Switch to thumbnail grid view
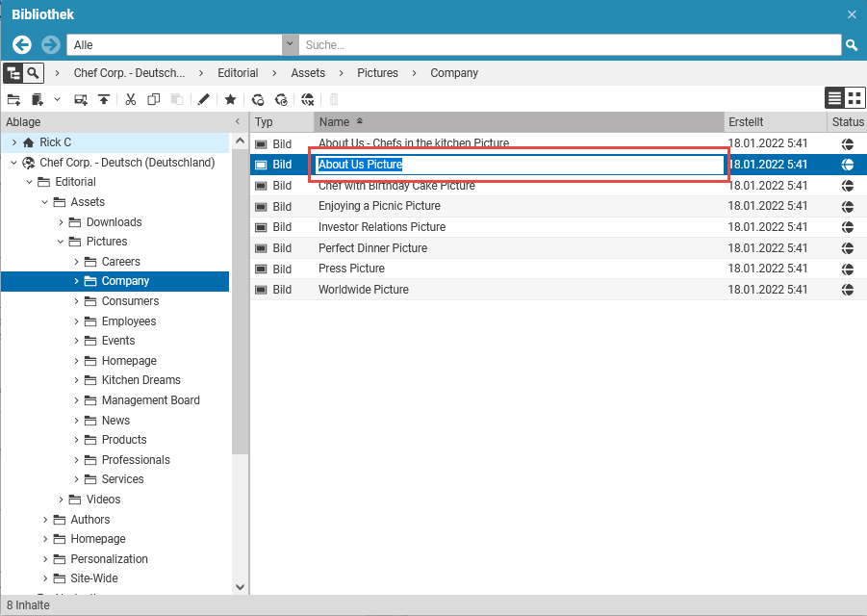This screenshot has height=616, width=867. coord(854,98)
